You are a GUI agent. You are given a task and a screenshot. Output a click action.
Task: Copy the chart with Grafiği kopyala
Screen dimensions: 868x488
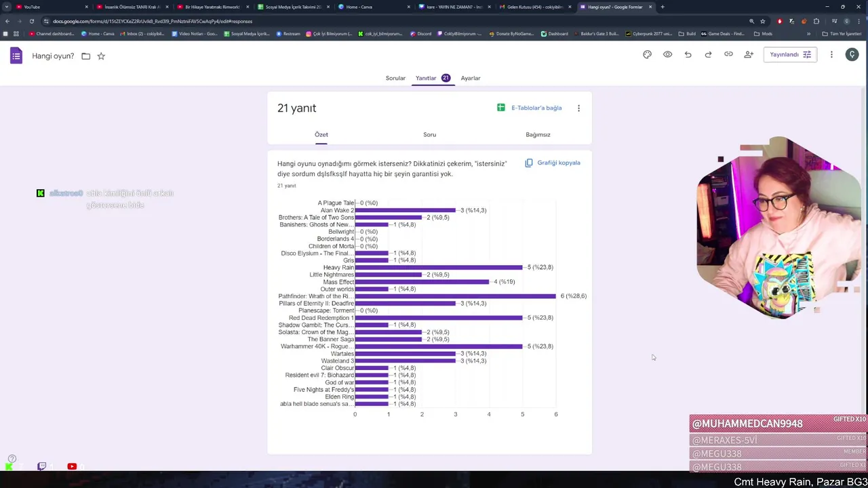[553, 163]
